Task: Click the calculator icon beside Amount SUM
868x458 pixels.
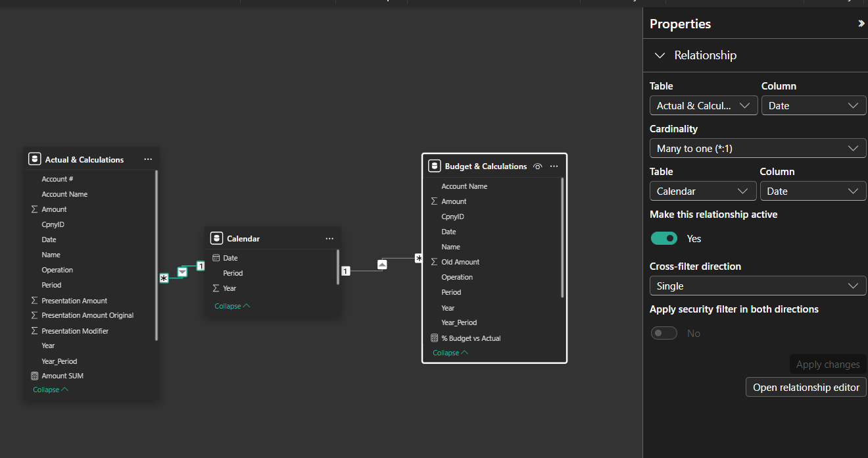Action: (34, 376)
